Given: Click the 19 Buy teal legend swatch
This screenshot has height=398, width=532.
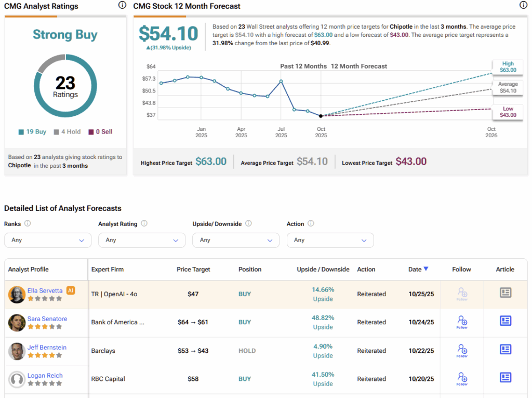Looking at the screenshot, I should [x=21, y=132].
